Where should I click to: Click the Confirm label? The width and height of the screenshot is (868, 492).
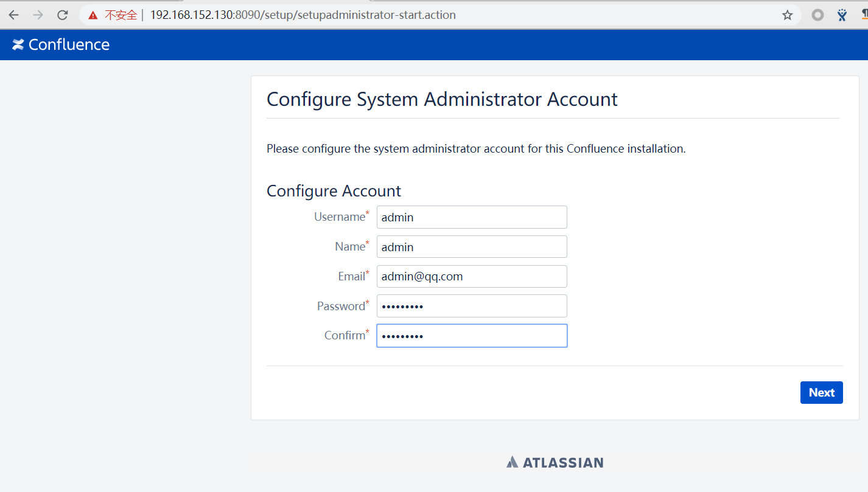click(347, 335)
